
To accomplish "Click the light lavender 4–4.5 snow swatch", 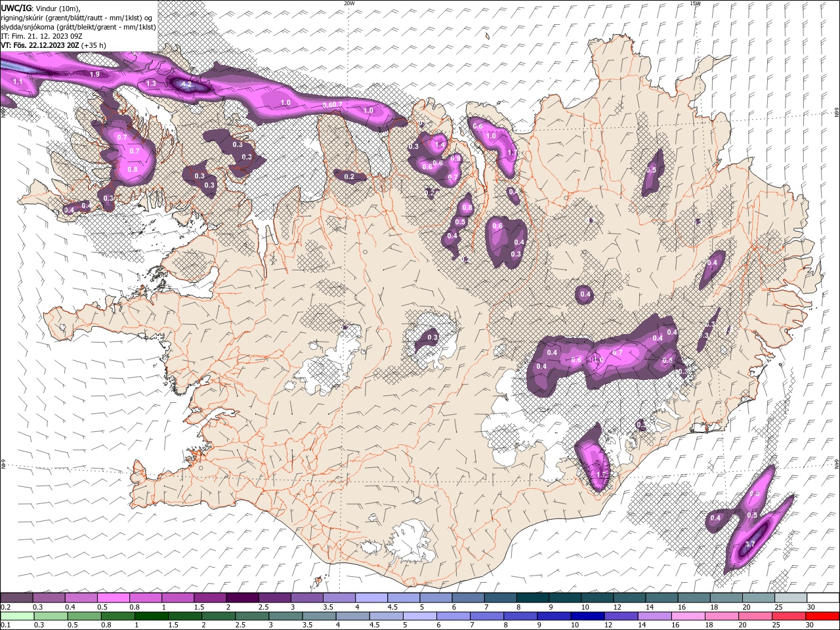I will coord(371,598).
